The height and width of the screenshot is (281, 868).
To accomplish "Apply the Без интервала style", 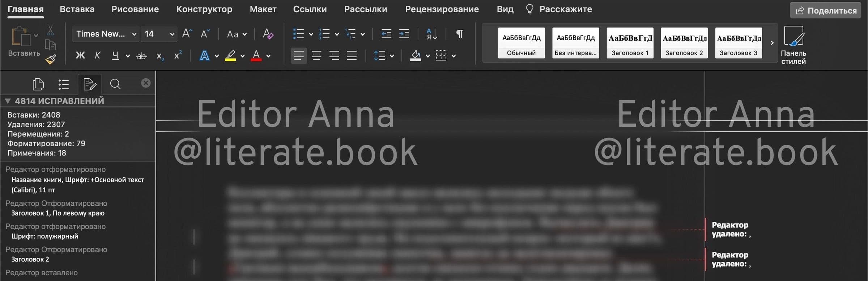I will 575,43.
